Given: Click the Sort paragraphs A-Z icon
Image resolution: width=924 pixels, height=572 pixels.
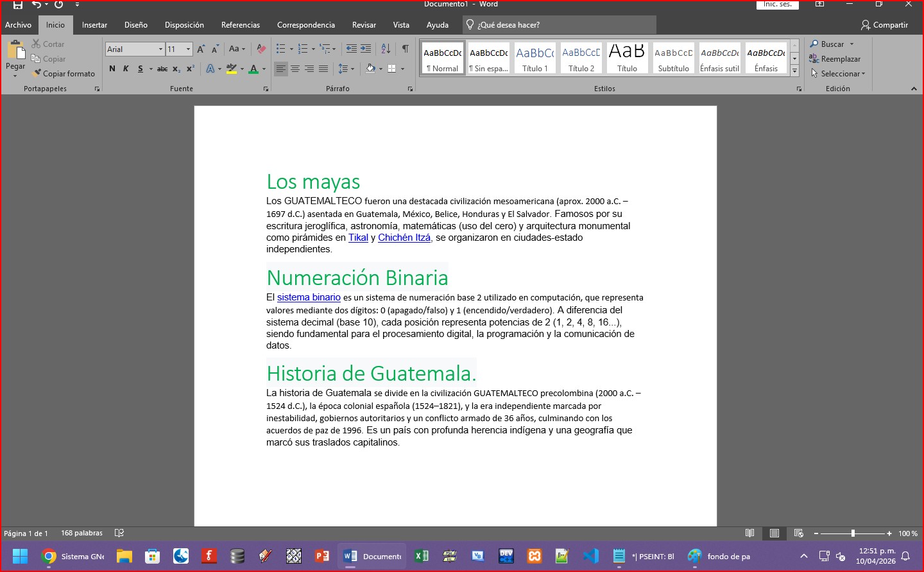Looking at the screenshot, I should coord(386,49).
